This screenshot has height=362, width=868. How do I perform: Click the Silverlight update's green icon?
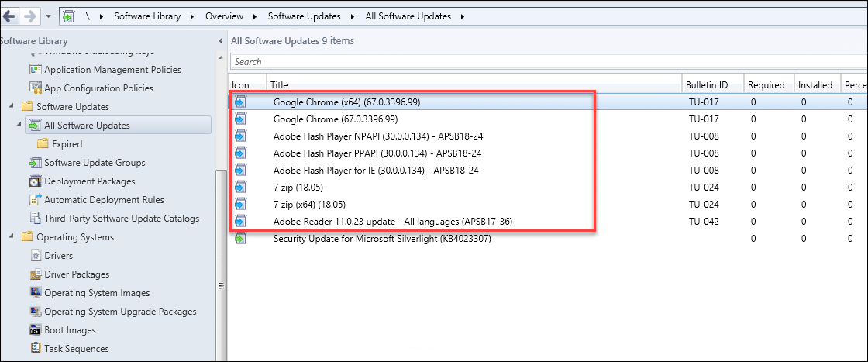(240, 239)
